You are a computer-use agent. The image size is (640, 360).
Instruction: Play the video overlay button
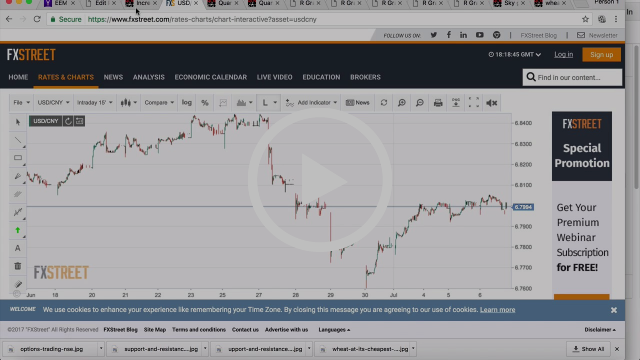coord(320,180)
